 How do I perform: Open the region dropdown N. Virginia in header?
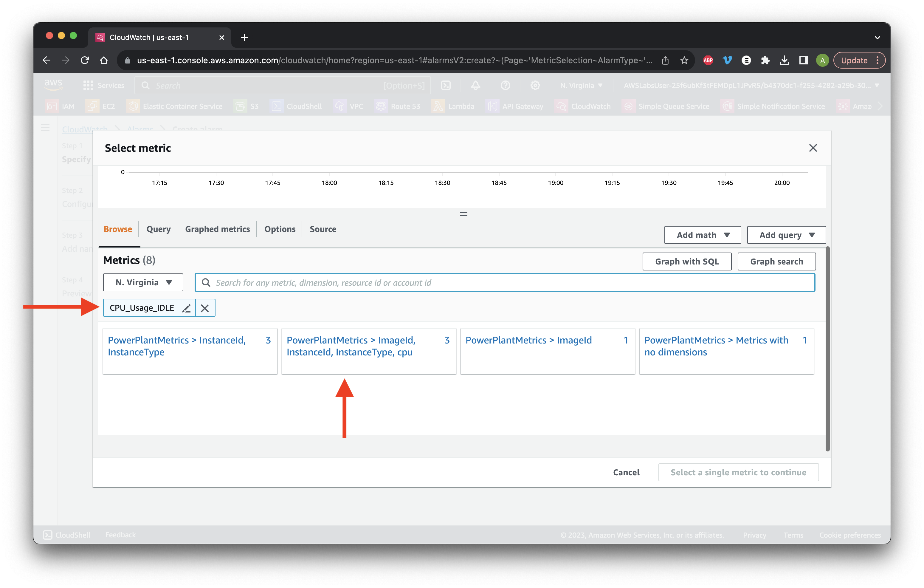point(581,86)
